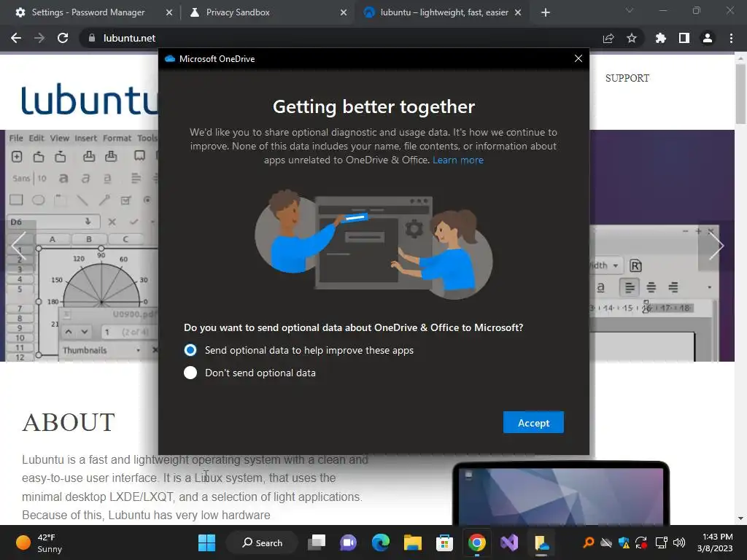
Task: Open File Explorer from the taskbar
Action: tap(413, 542)
